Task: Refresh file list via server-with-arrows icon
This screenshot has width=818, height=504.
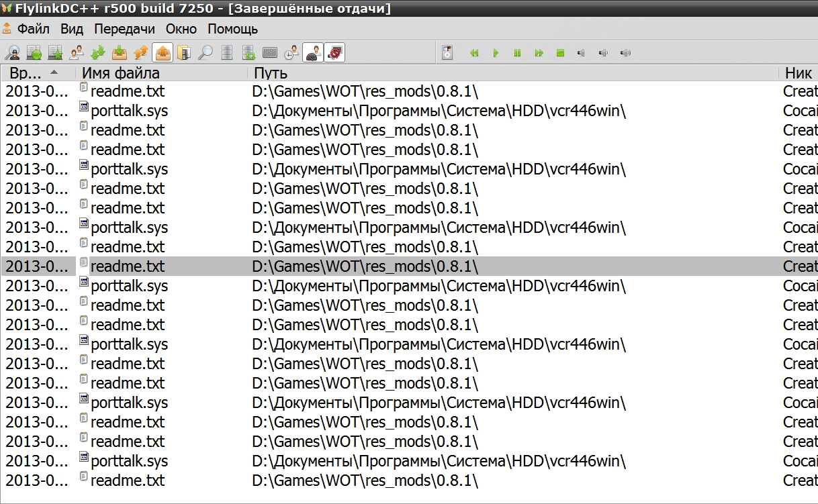Action: 248,52
